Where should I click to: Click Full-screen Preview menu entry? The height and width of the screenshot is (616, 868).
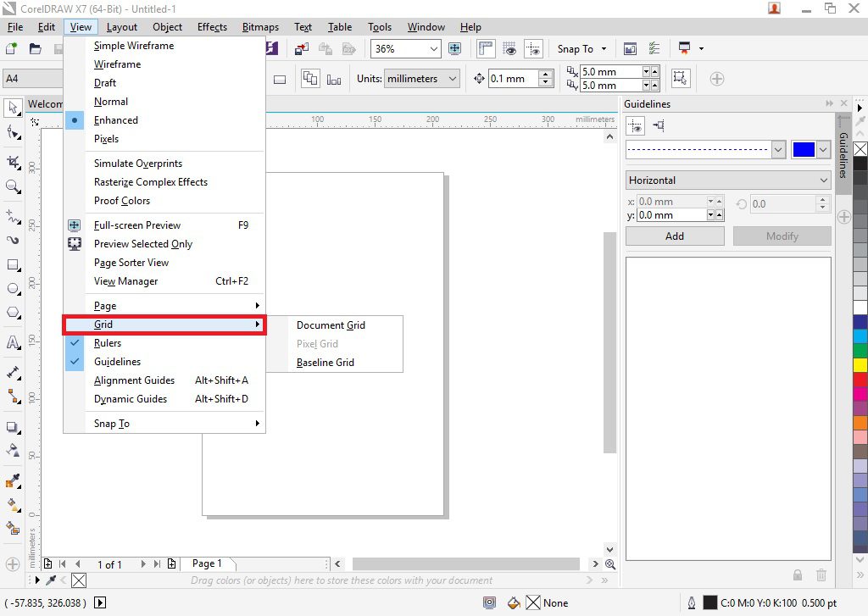click(164, 225)
